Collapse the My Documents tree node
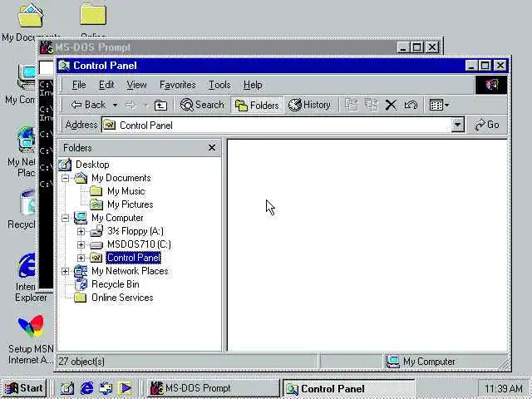The width and height of the screenshot is (532, 399). tap(66, 178)
